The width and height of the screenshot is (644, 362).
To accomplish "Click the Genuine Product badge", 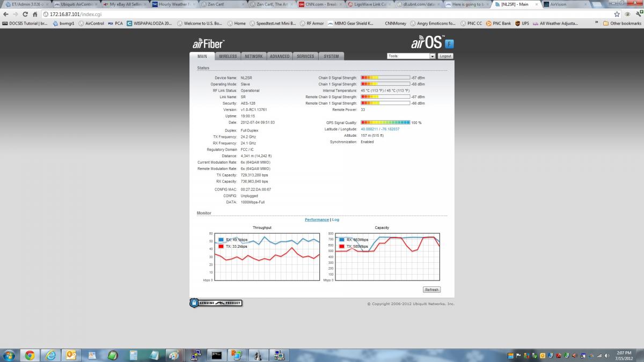I will click(x=216, y=303).
